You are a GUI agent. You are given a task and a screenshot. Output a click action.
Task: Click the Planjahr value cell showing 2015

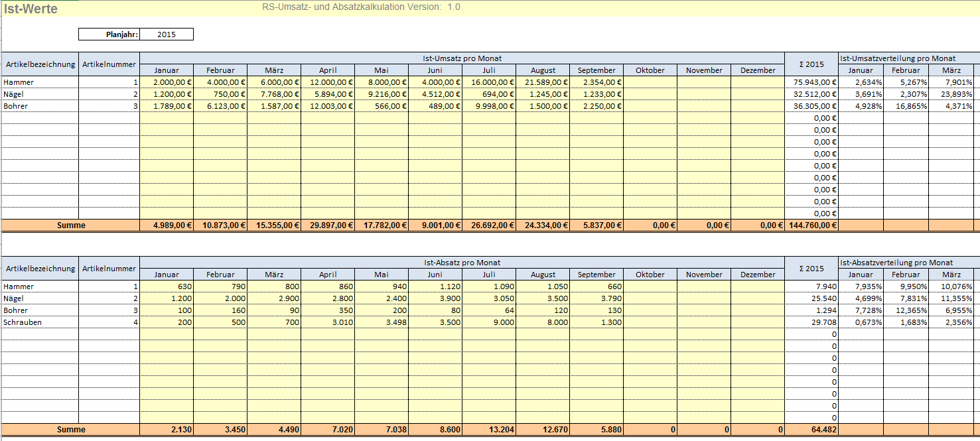[167, 34]
